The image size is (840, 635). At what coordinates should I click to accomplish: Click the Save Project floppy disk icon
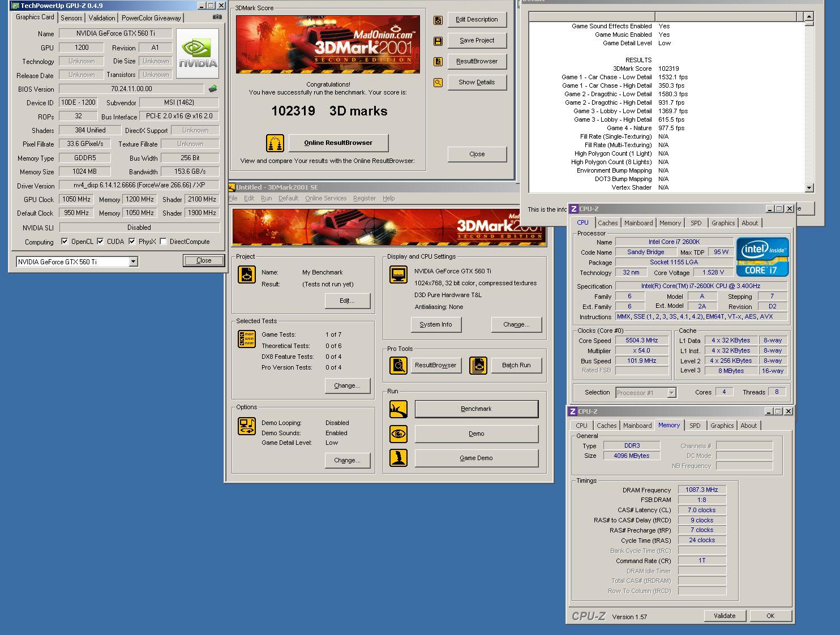pos(438,41)
